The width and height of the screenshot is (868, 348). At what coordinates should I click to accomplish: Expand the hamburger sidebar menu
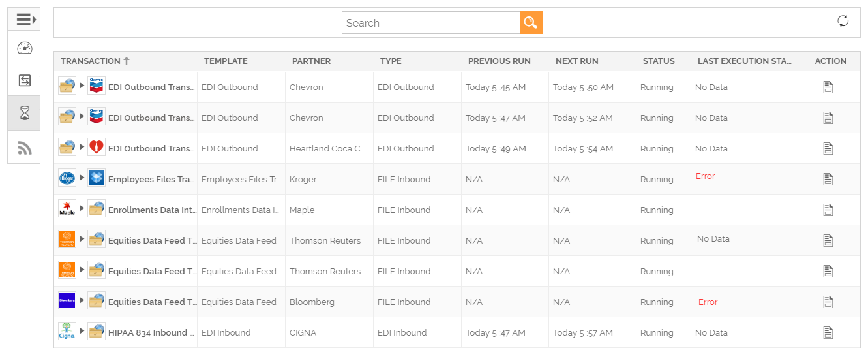24,20
